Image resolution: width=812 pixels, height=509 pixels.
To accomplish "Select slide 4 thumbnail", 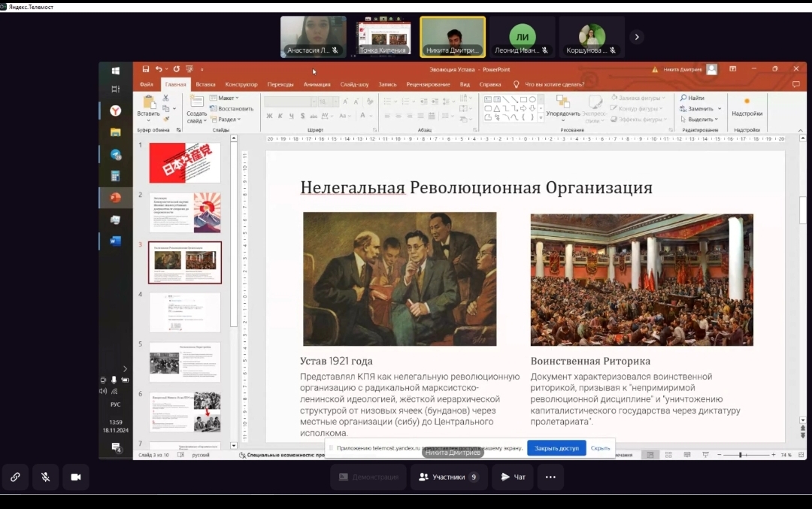I will 185,312.
